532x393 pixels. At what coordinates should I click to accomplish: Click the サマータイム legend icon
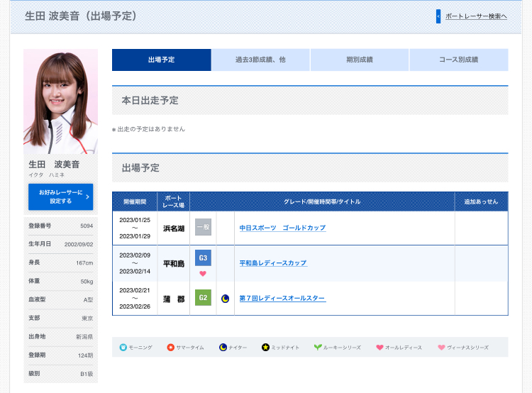170,348
